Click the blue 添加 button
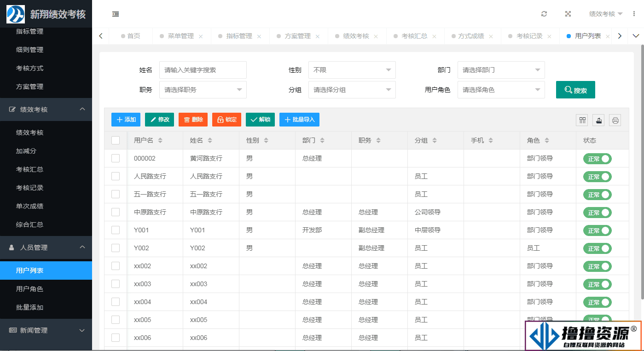Screen dimensions: 644x351 [x=126, y=120]
